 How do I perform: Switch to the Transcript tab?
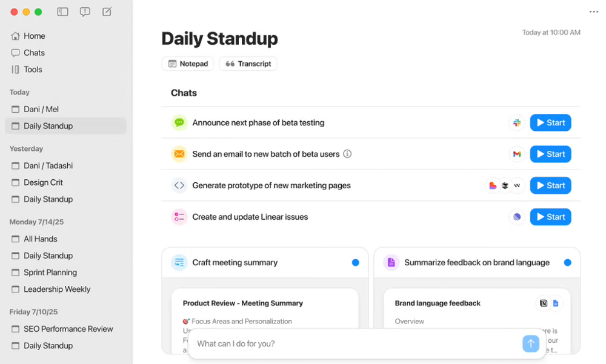click(x=248, y=64)
